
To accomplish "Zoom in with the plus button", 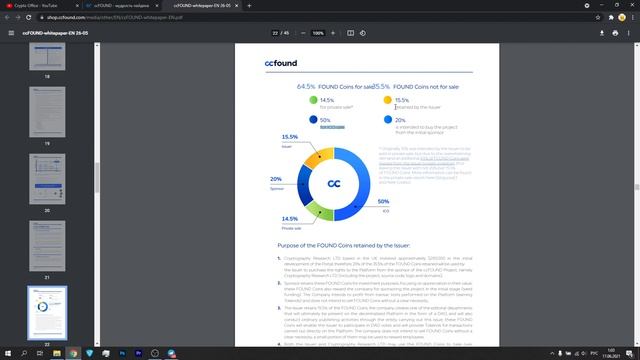I will pos(333,33).
